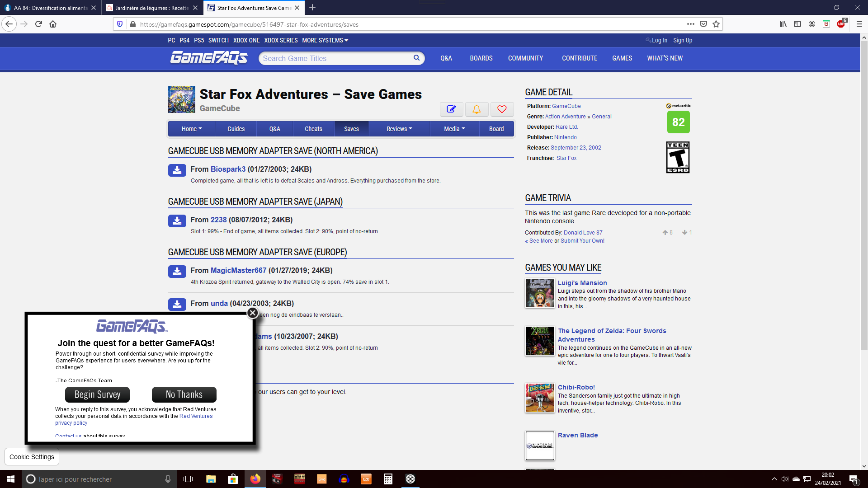This screenshot has width=868, height=488.
Task: Click the search magnifier icon
Action: tap(416, 58)
